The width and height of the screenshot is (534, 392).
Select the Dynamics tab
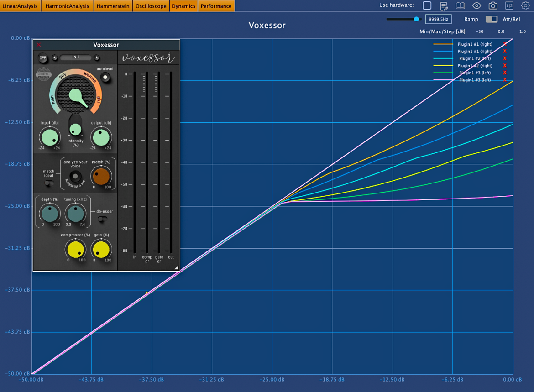click(183, 6)
